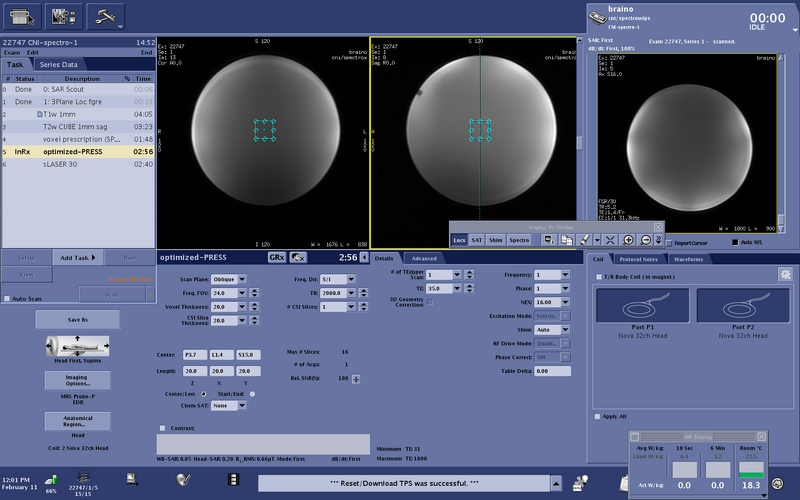Zoom in using the magnifier plus icon
Screen dimensions: 800x500
(628, 240)
